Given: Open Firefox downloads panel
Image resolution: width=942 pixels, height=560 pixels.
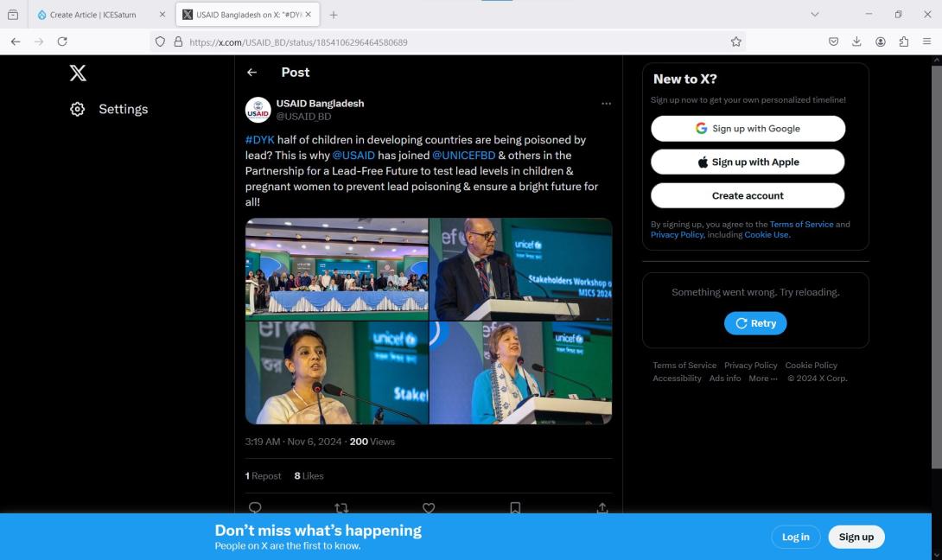Looking at the screenshot, I should pos(856,41).
